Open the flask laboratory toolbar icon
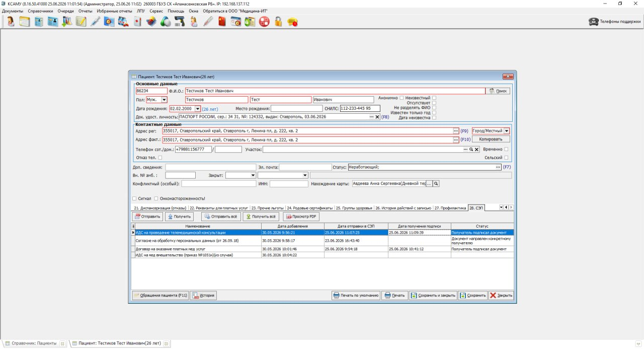This screenshot has height=349, width=644. pos(67,22)
